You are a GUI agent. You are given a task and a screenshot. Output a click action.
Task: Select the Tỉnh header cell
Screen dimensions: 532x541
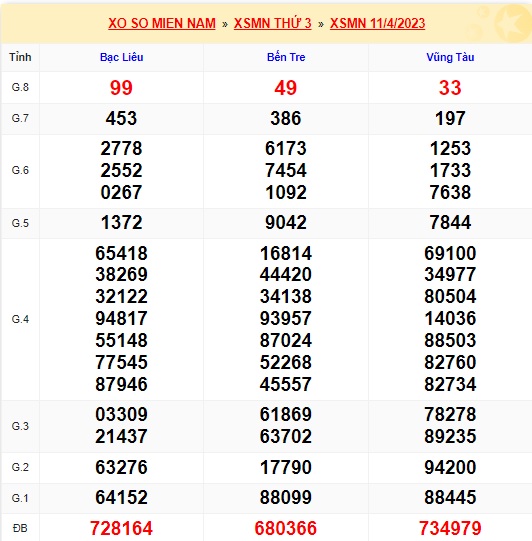click(20, 57)
